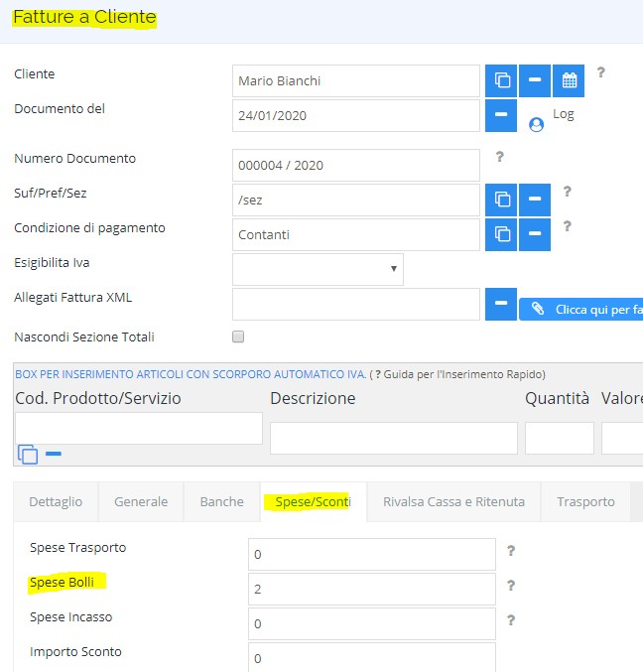Click the copy icon under Cod. Prodotto/Servizio

(x=28, y=455)
